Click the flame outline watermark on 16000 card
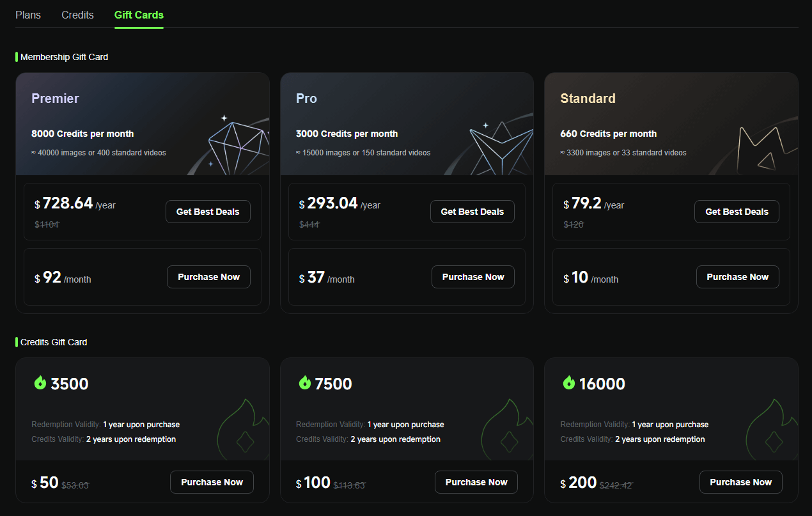Viewport: 812px width, 516px height. [x=772, y=432]
